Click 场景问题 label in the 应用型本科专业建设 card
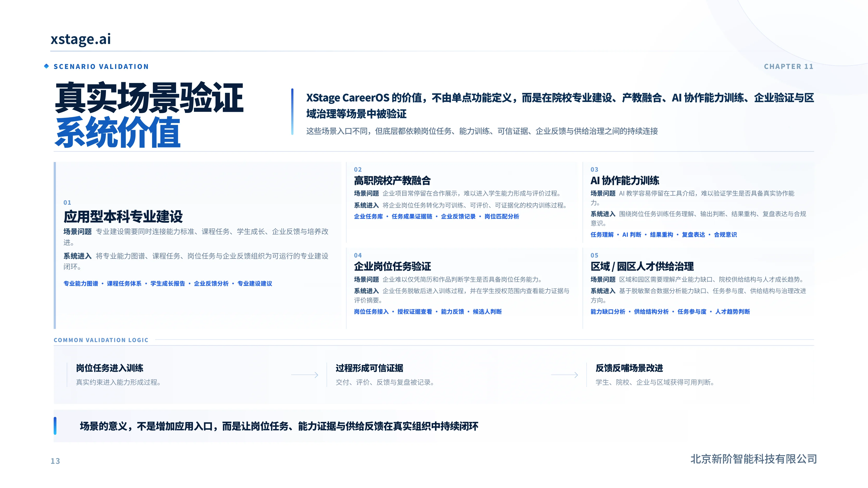This screenshot has height=488, width=868. click(78, 232)
